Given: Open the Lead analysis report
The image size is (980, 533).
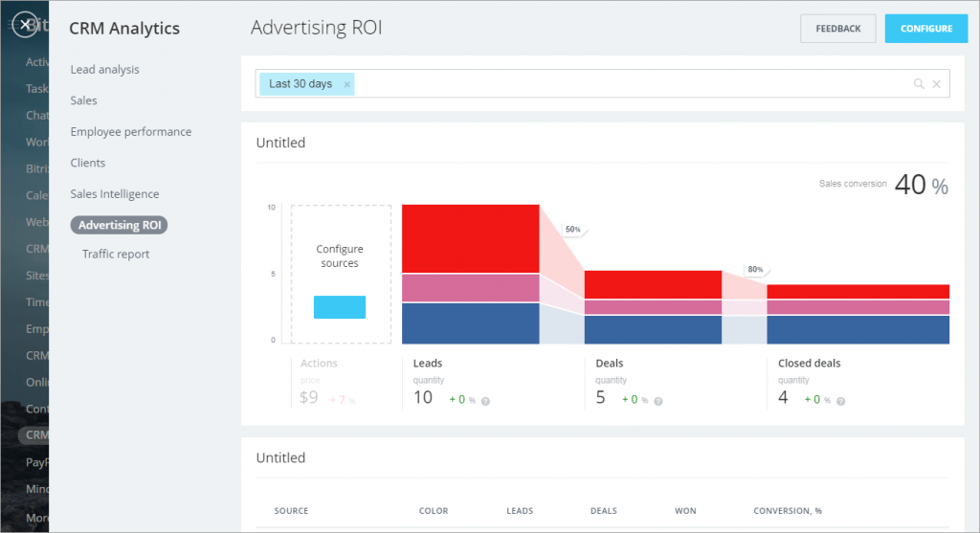Looking at the screenshot, I should coord(104,70).
